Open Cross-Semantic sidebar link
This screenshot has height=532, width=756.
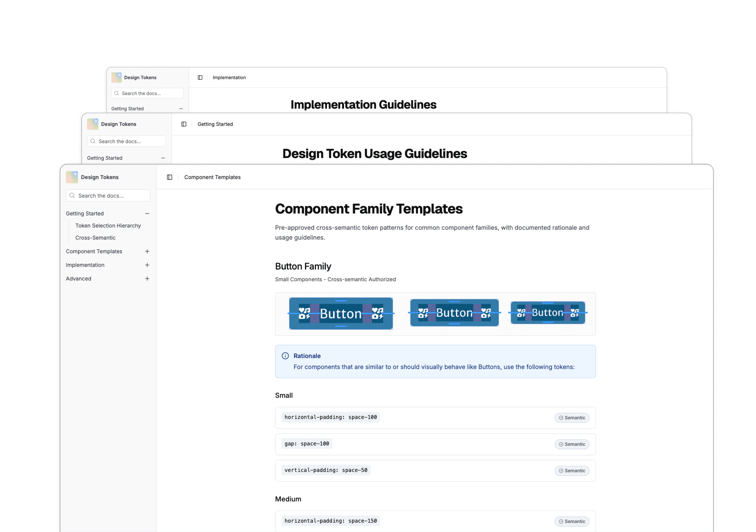point(96,238)
